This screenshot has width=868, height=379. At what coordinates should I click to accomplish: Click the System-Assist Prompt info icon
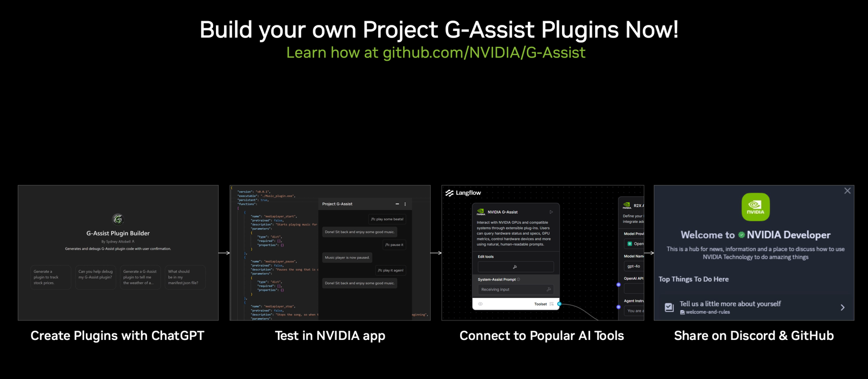[519, 279]
